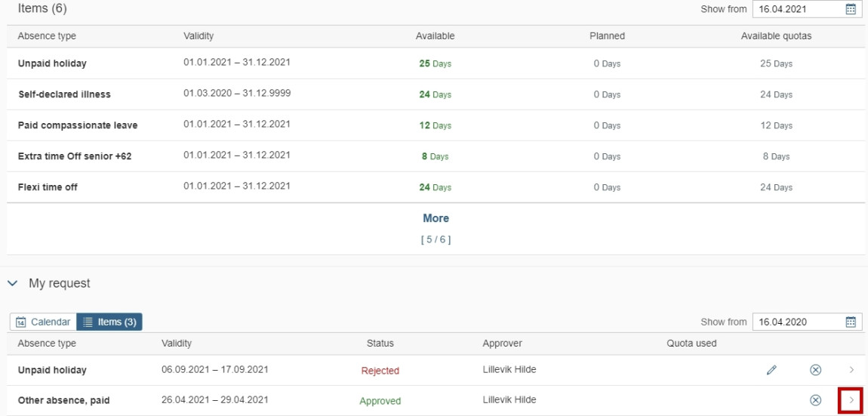The width and height of the screenshot is (868, 416).
Task: Select the Flexi time off row
Action: click(x=436, y=187)
